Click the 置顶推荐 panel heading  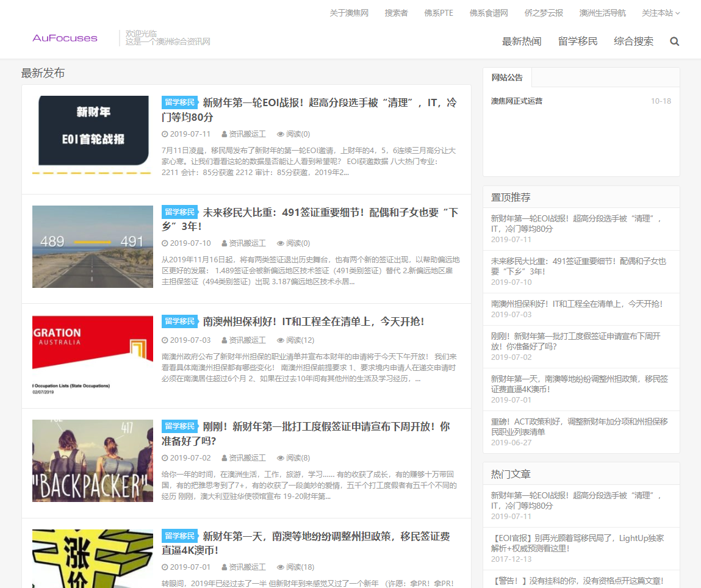(x=511, y=198)
